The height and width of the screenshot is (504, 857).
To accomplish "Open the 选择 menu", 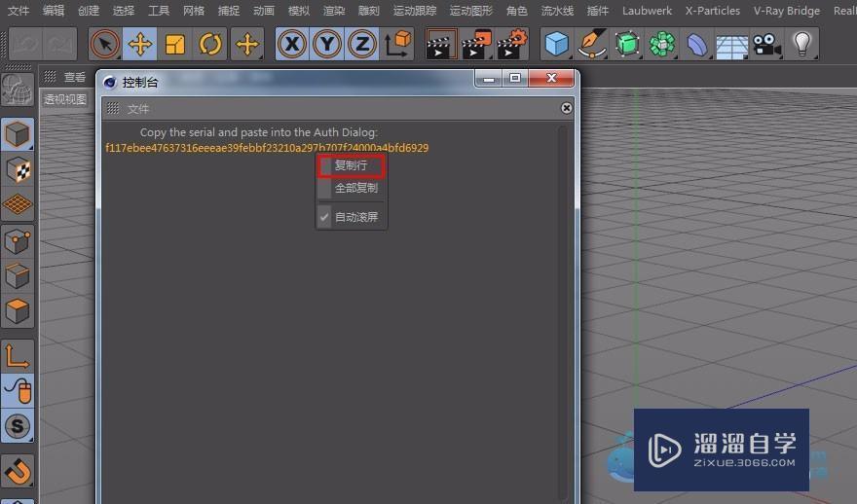I will [x=123, y=11].
